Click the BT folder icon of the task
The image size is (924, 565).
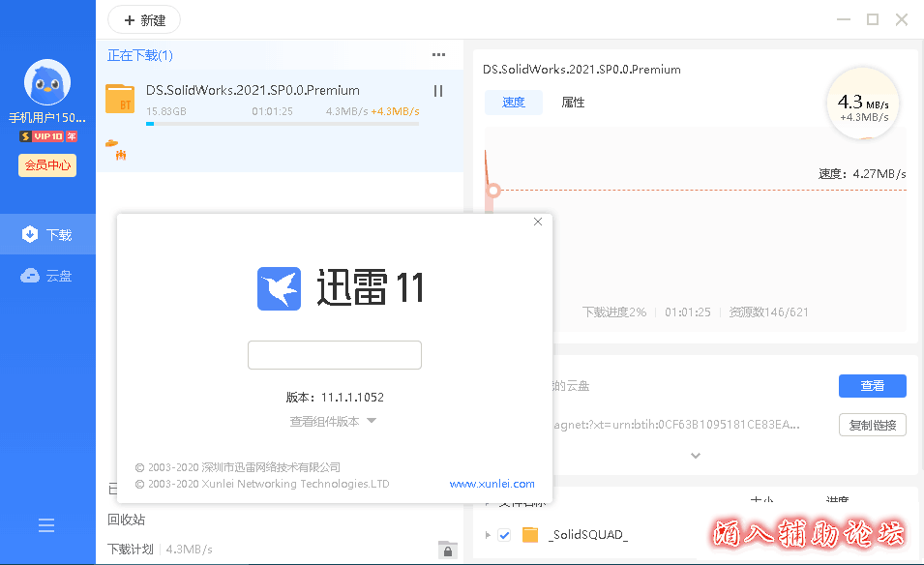120,99
